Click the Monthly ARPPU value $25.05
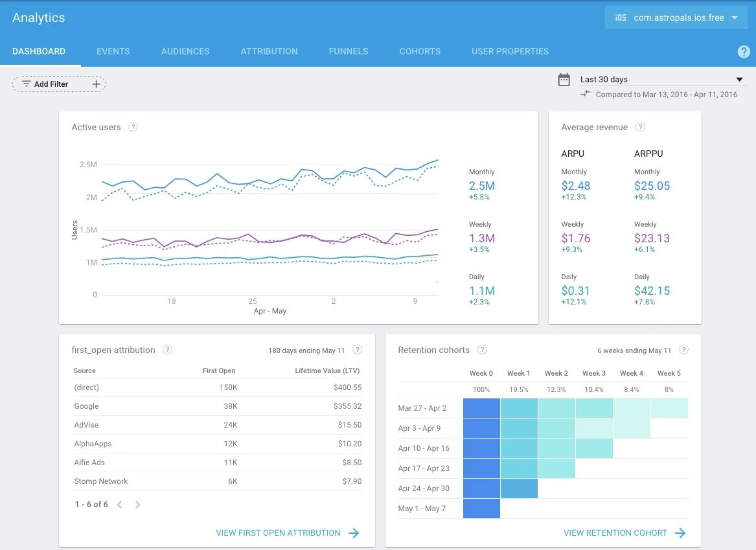This screenshot has height=550, width=756. [652, 185]
